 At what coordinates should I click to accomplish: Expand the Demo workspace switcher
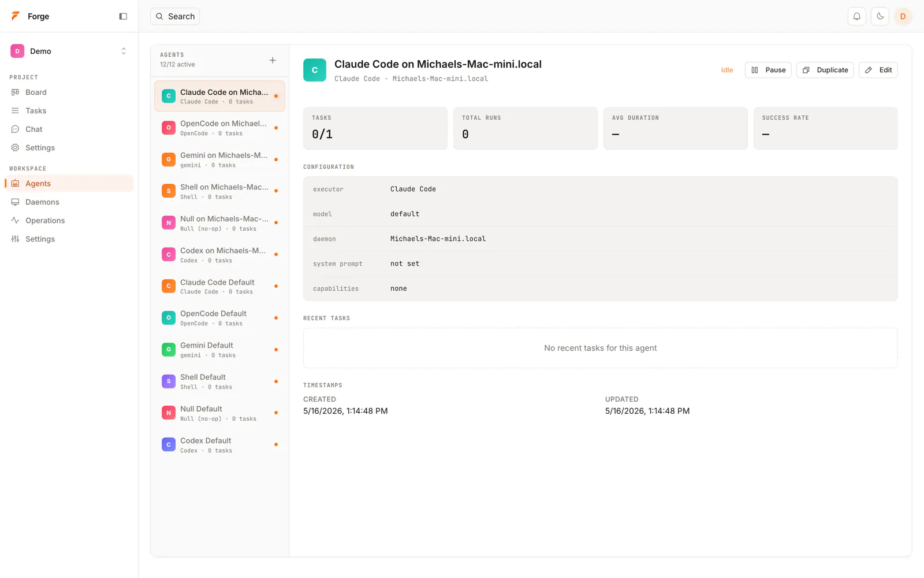69,51
